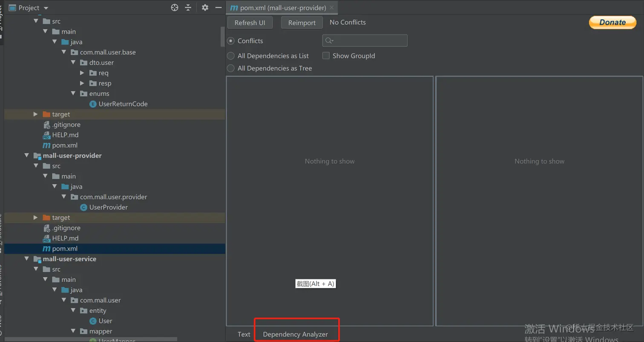
Task: Click the UserReturnCode enum icon
Action: click(x=93, y=104)
